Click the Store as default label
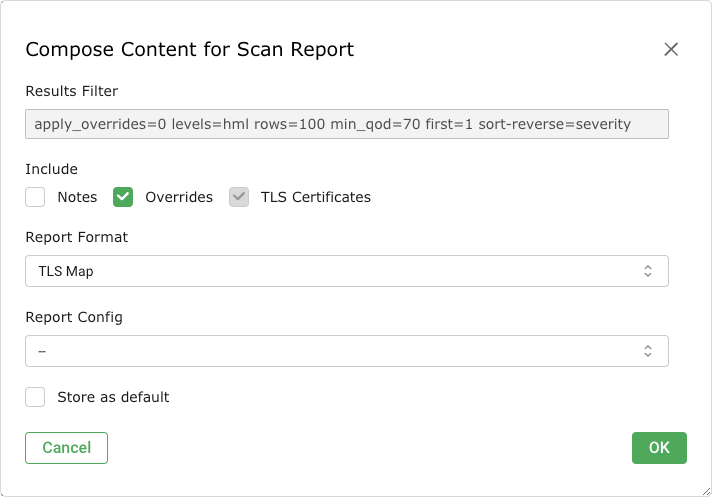 [x=113, y=397]
